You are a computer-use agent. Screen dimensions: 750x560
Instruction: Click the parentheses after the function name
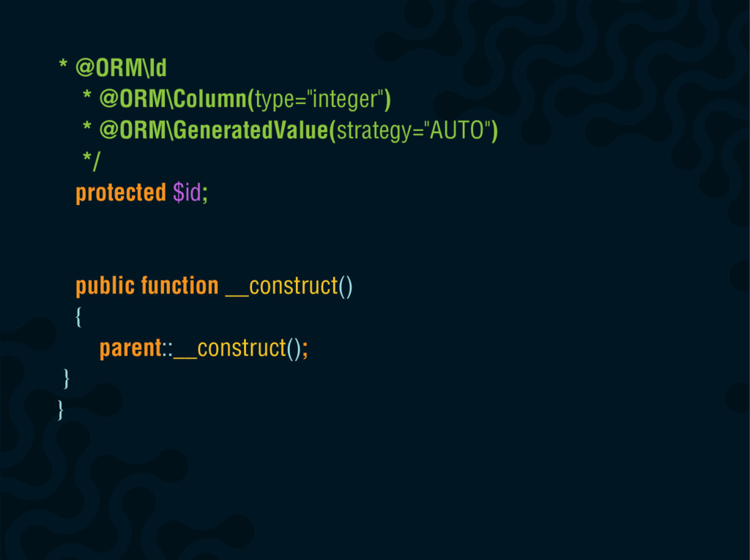346,286
